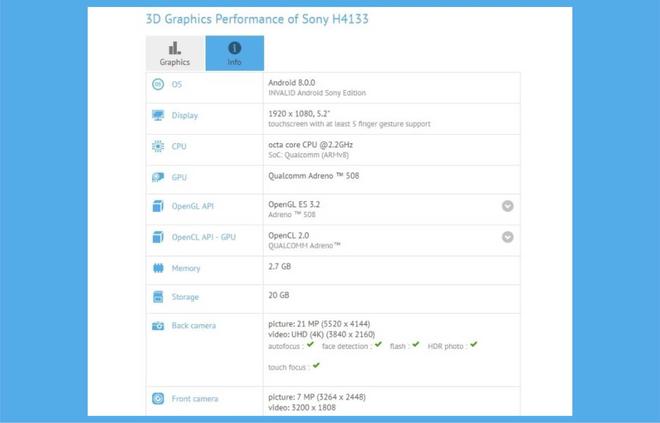Click the page title '3D Graphics Performance of Sony H4133'
The image size is (660, 423).
[257, 19]
